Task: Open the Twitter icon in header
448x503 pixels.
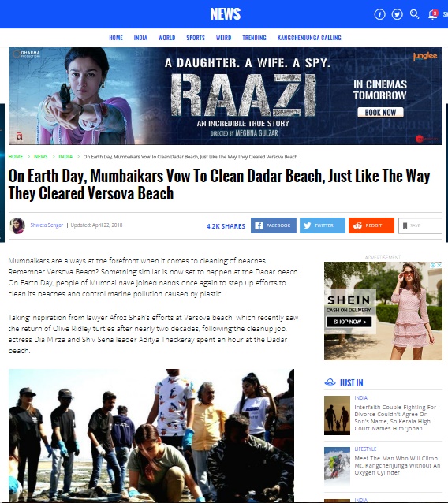Action: 397,14
